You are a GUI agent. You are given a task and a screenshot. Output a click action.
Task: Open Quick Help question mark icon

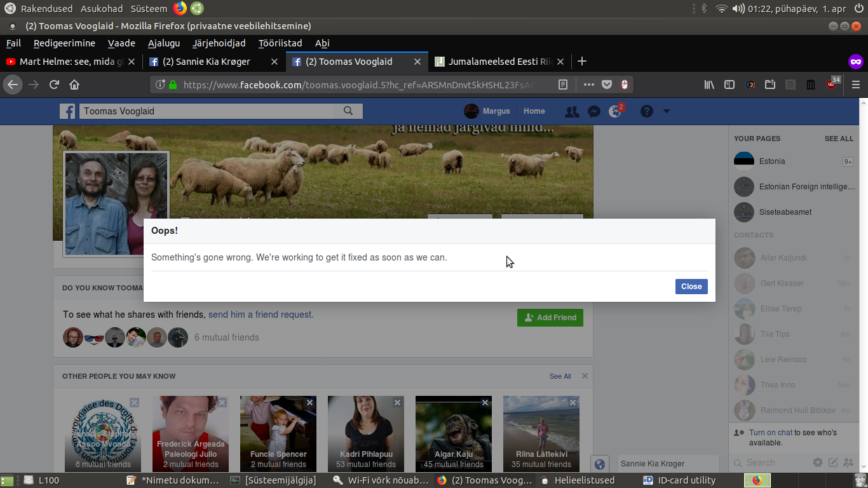coord(647,111)
